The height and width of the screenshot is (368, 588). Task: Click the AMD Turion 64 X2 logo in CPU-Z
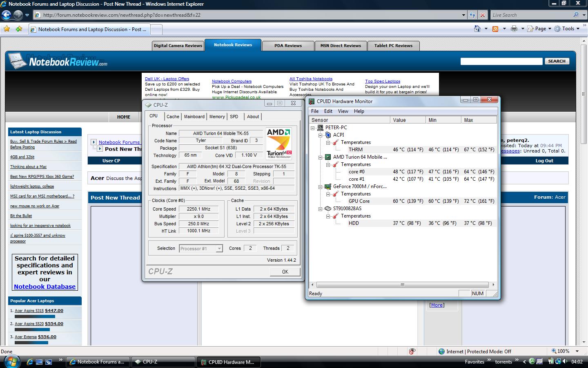point(279,143)
